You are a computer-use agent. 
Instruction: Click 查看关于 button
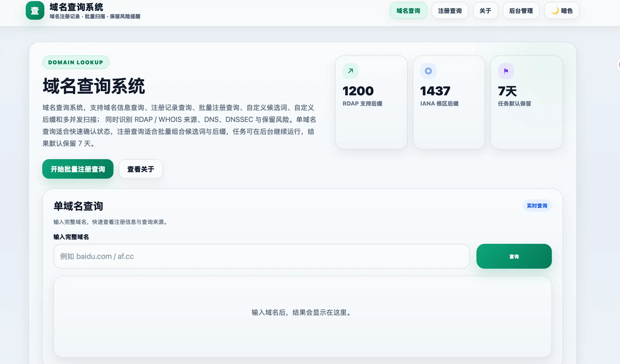[x=141, y=169]
